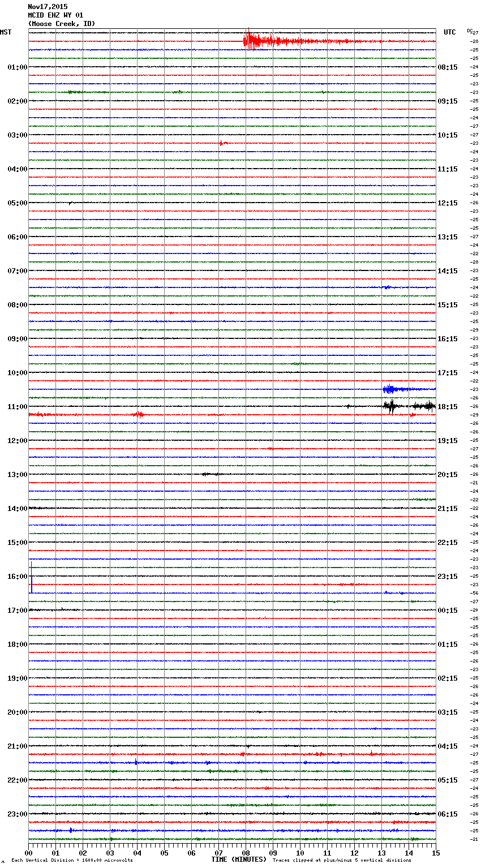Select the 12:00 MST time label
481x868 pixels.
pos(18,441)
